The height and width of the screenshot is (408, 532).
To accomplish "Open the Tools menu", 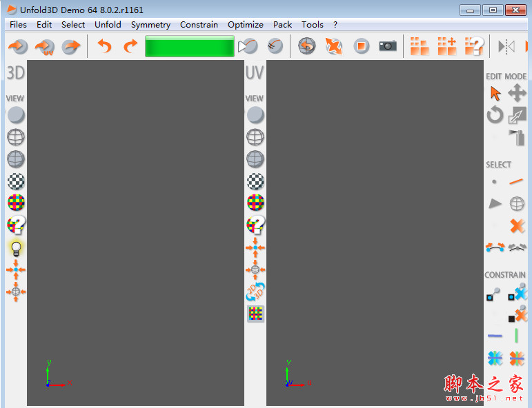I will pos(312,25).
